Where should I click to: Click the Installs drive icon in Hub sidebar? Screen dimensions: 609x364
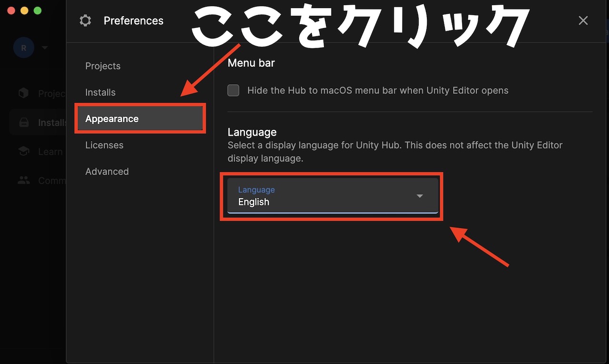click(x=23, y=122)
